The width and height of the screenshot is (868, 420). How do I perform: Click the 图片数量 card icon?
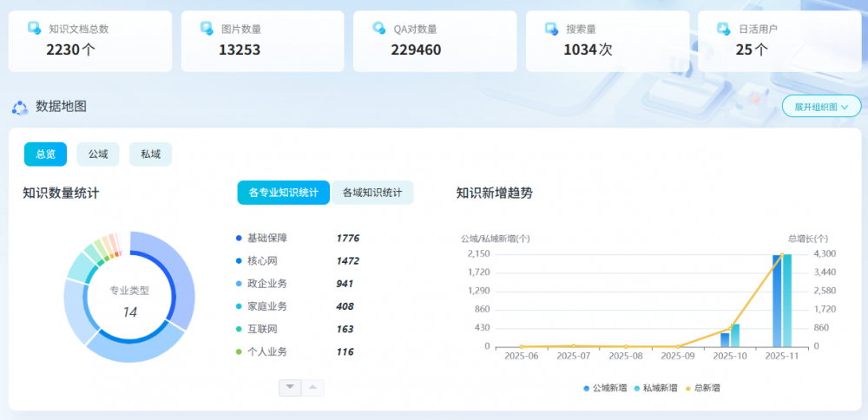pos(207,29)
